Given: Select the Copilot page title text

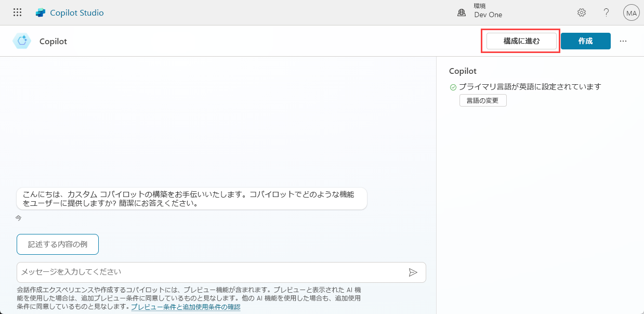Looking at the screenshot, I should [53, 42].
